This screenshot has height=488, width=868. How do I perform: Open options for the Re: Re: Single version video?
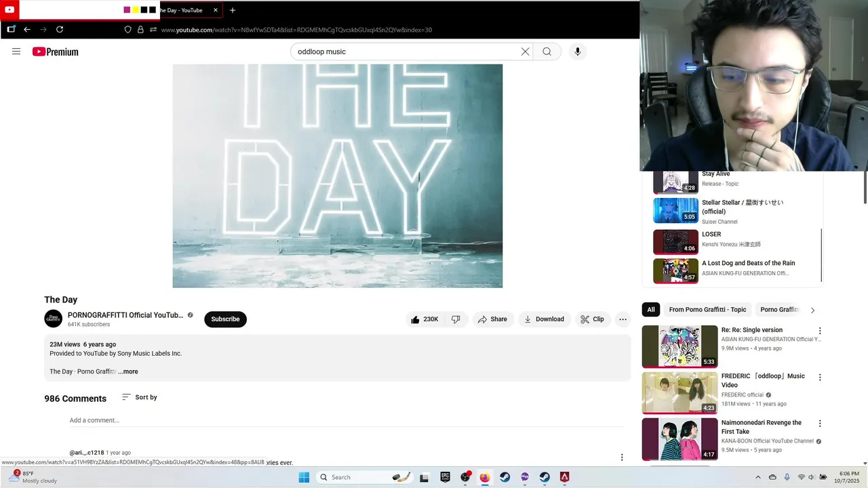coord(820,331)
